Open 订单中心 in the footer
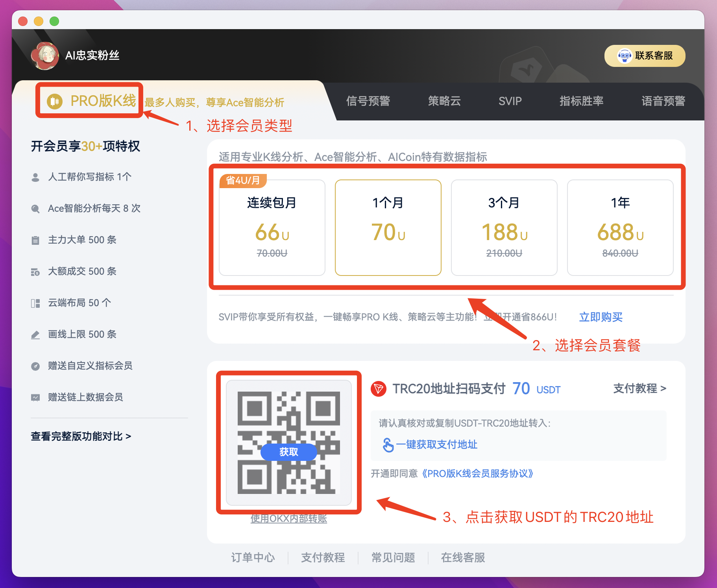Screen dimensions: 717x588 click(x=253, y=557)
